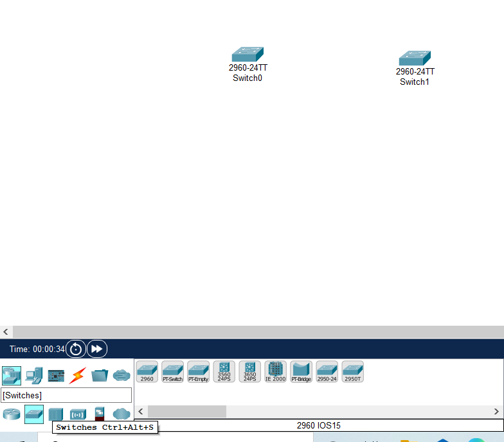
Task: Select the 2960 switch model
Action: click(147, 371)
